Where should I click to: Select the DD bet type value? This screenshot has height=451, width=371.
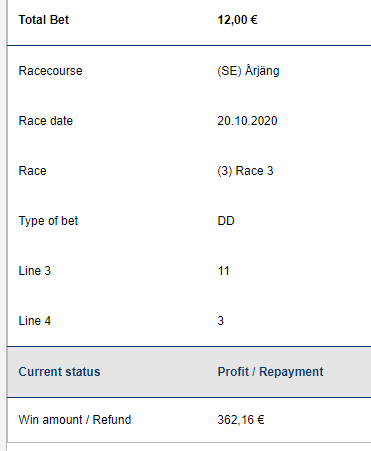[226, 221]
